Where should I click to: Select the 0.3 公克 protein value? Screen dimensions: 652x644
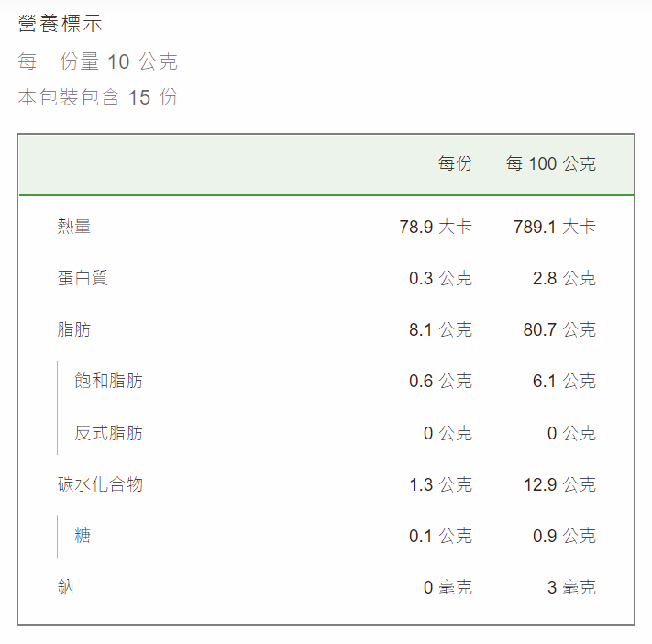pos(441,278)
